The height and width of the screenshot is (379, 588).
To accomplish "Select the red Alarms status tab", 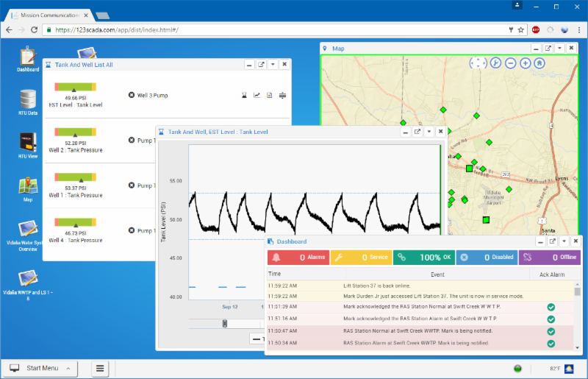I will coord(297,258).
